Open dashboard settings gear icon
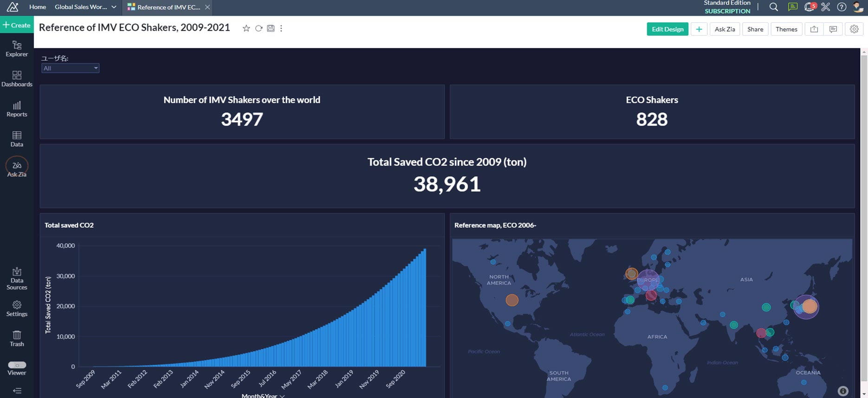Viewport: 868px width, 398px height. tap(854, 29)
